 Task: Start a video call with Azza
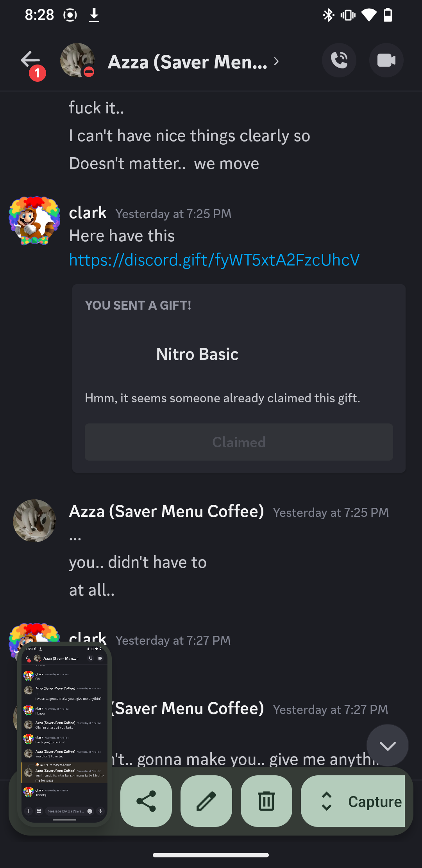[x=386, y=61]
